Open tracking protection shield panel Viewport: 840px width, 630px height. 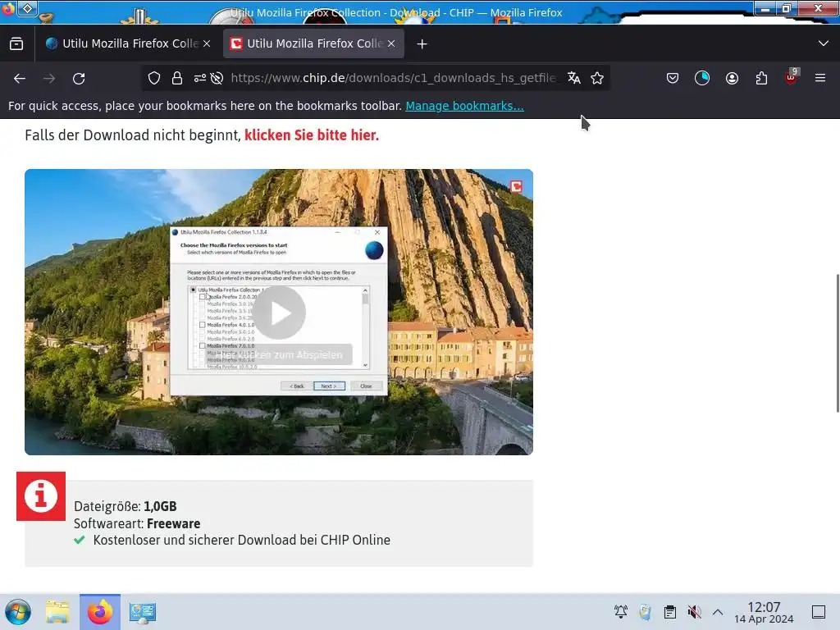pos(154,78)
